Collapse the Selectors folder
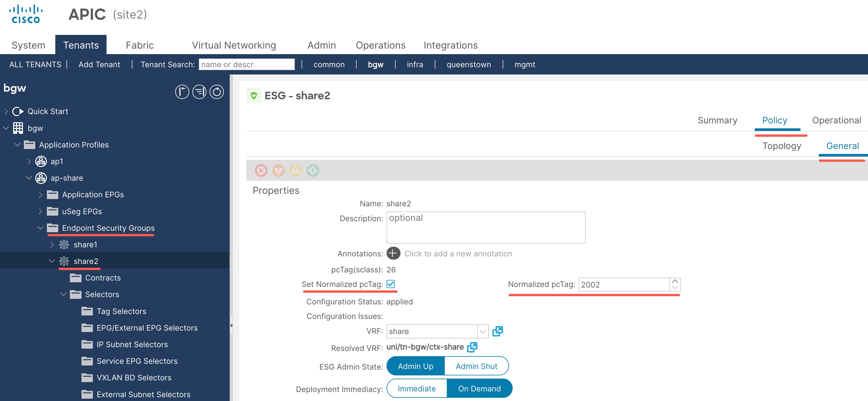Screen dimensions: 868x401 (x=63, y=294)
